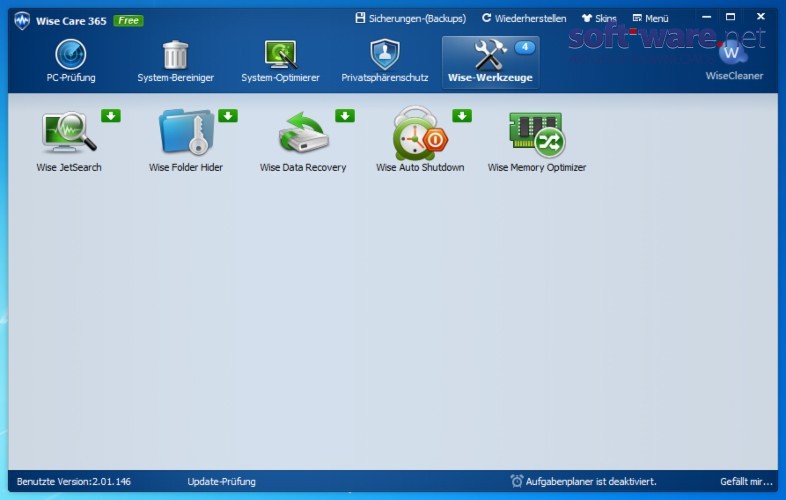This screenshot has width=786, height=500.
Task: Click the Gefällt mir link
Action: [x=746, y=481]
